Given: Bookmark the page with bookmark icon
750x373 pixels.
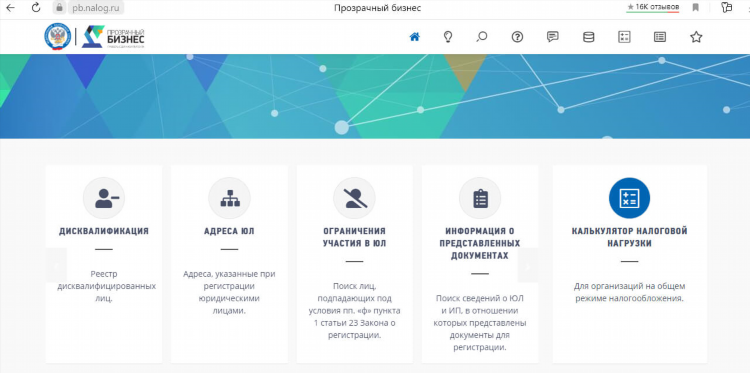Looking at the screenshot, I should [695, 7].
